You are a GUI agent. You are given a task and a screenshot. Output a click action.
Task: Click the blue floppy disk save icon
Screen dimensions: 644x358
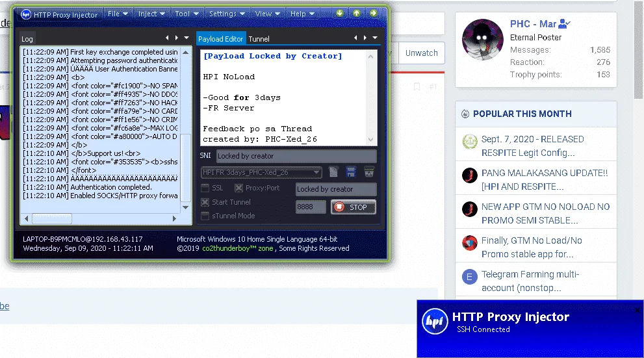[351, 172]
